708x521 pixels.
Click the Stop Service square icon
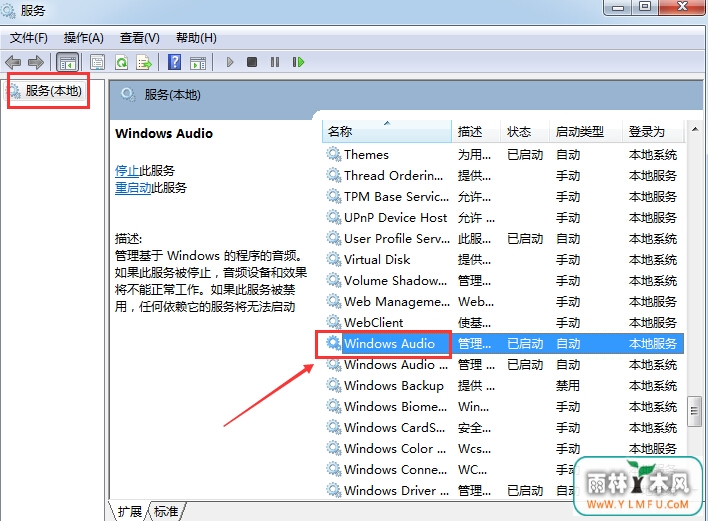pos(252,62)
